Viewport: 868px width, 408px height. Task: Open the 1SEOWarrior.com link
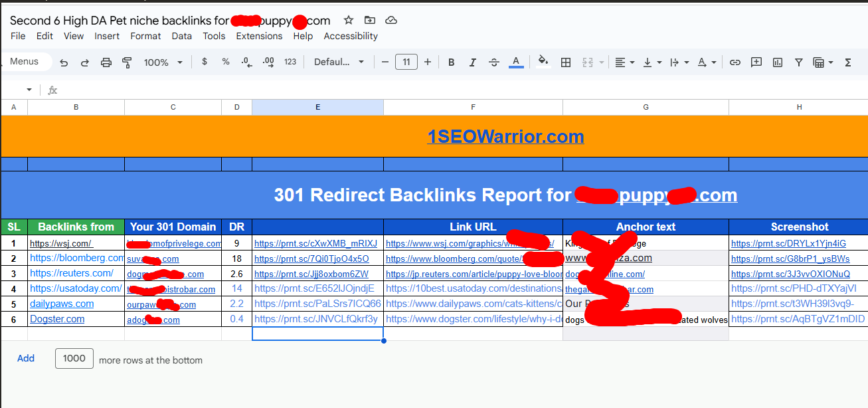click(505, 137)
